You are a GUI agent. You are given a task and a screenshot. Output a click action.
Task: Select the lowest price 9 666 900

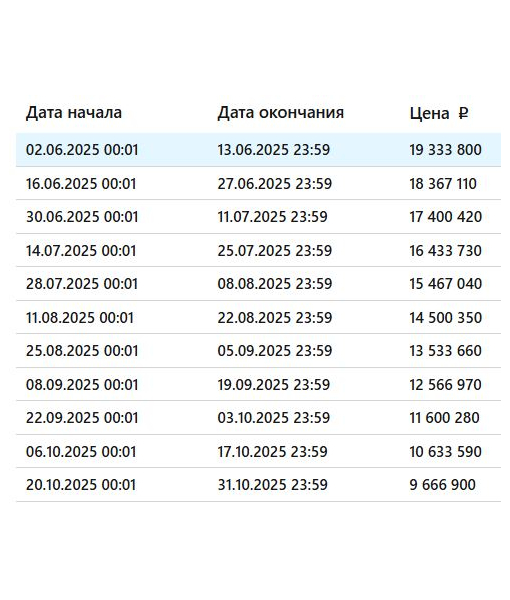[443, 485]
